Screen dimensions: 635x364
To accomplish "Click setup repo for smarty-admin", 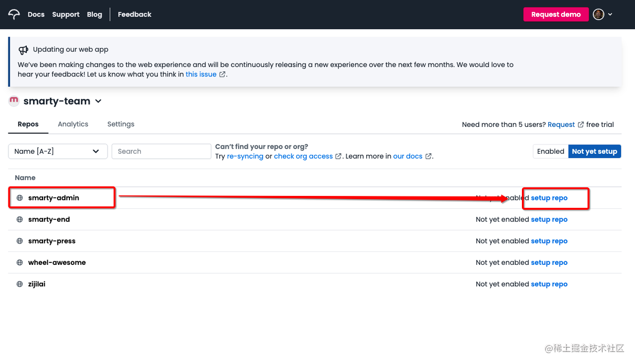I will pyautogui.click(x=549, y=198).
